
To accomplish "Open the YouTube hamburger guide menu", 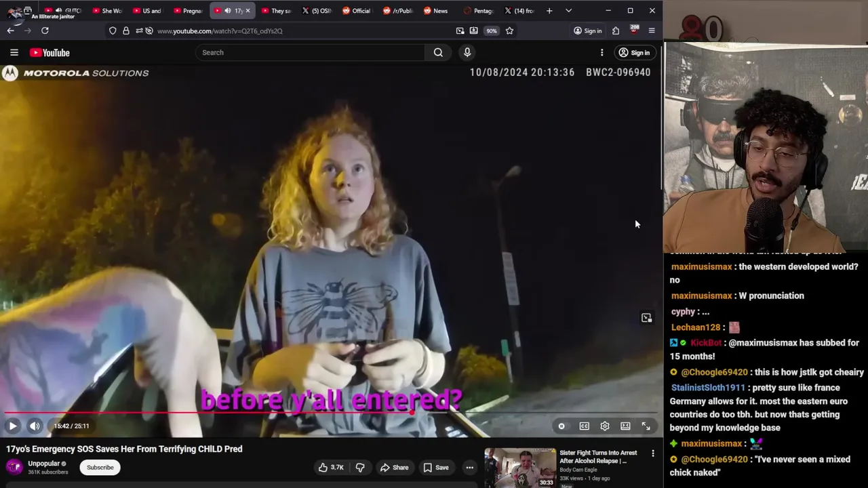I will [x=14, y=52].
